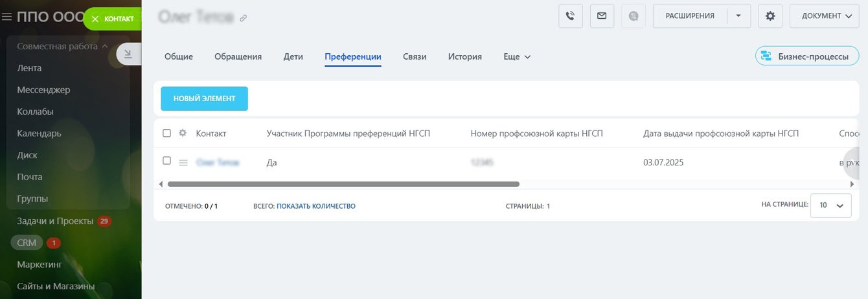Open the История tab
The height and width of the screenshot is (299, 868).
point(464,57)
